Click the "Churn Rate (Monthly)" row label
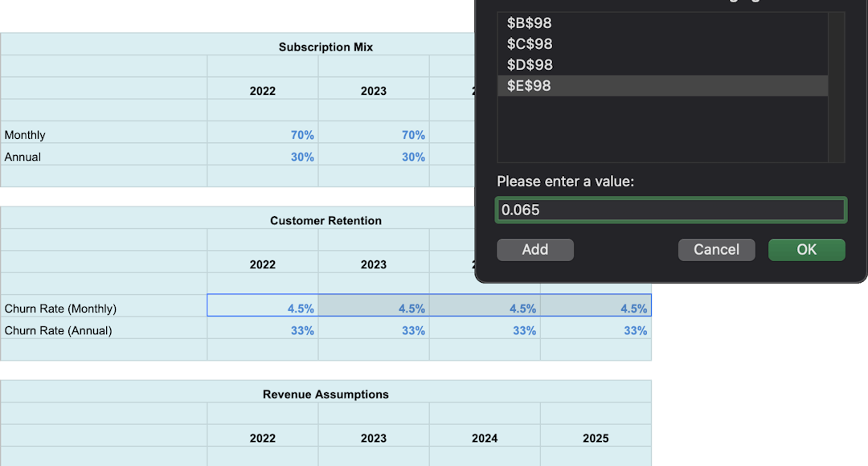The width and height of the screenshot is (868, 466). [61, 309]
